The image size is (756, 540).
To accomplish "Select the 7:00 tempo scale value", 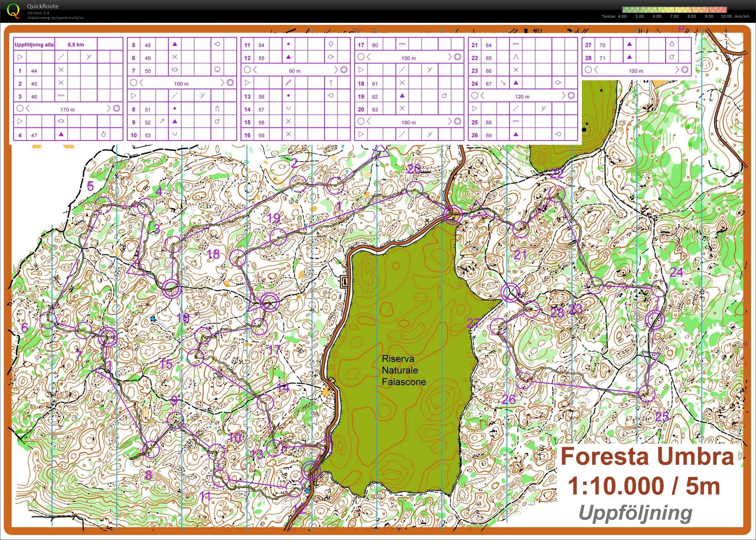I will click(674, 16).
